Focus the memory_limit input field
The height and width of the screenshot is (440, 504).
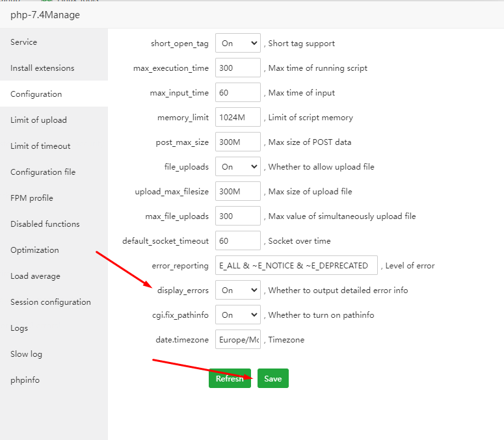[237, 118]
